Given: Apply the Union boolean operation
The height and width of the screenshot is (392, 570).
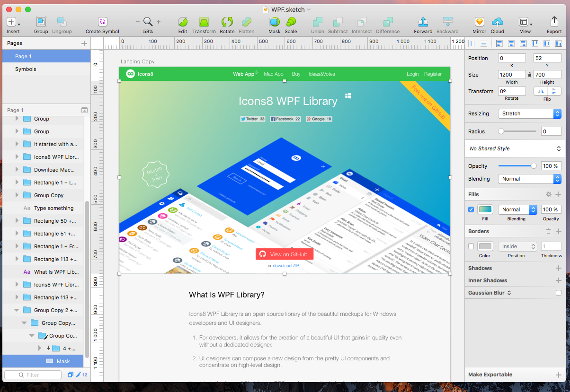Looking at the screenshot, I should (x=318, y=22).
